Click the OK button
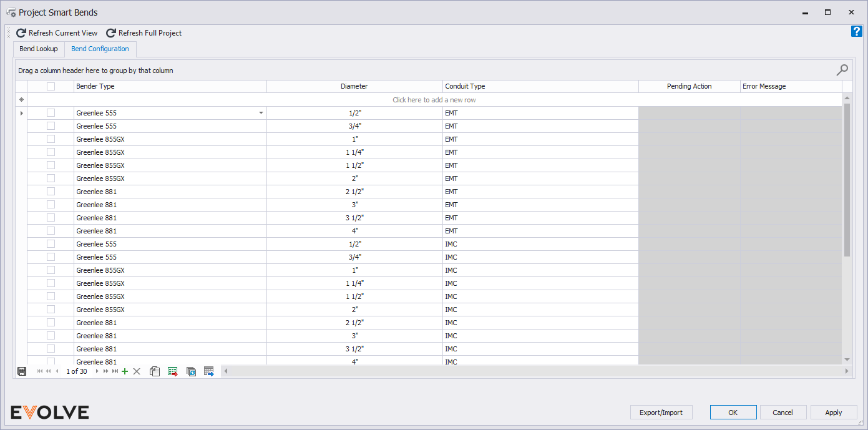Screen dimensions: 868x430 pos(733,413)
